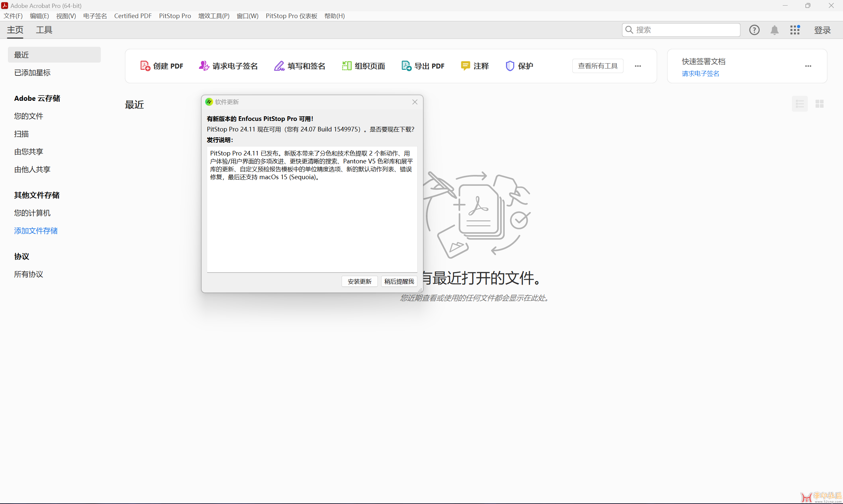
Task: Click the 发行说明 label in the update dialog
Action: pos(220,140)
